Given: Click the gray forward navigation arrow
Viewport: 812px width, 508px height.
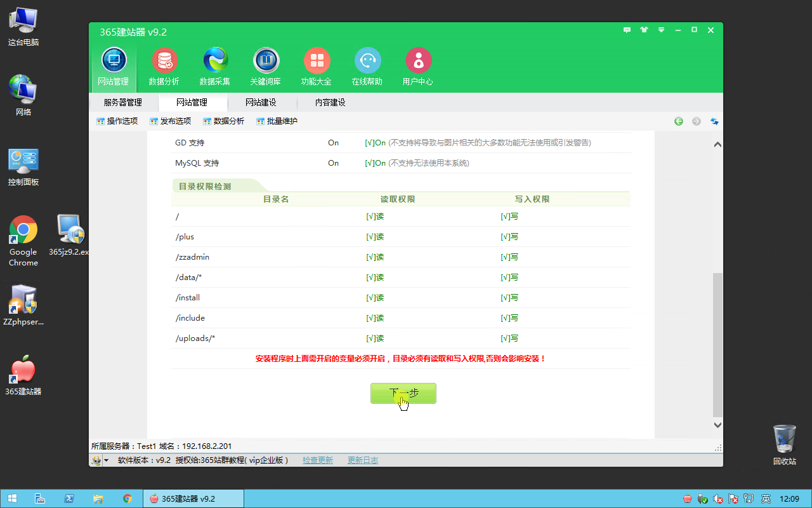Looking at the screenshot, I should click(697, 121).
